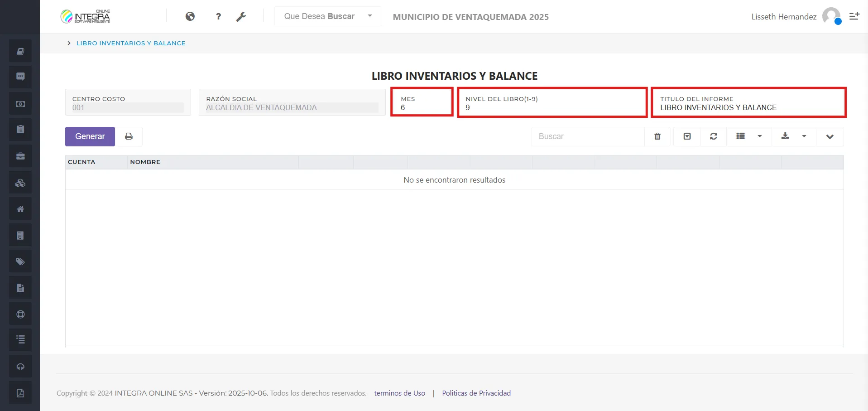Screen dimensions: 868x411
Task: Go to the home icon in sidebar
Action: coord(20,208)
